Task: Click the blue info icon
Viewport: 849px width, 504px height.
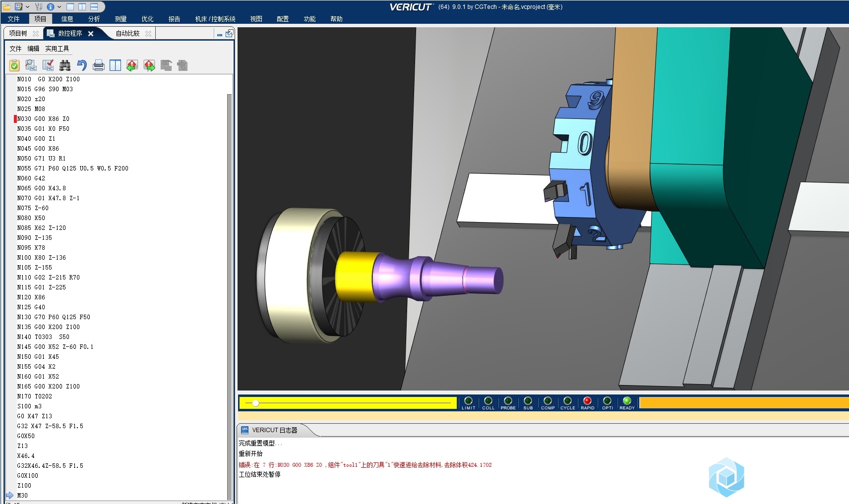Action: (x=51, y=6)
